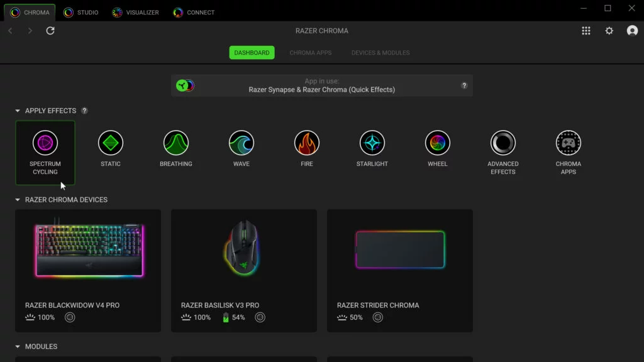This screenshot has width=644, height=362.
Task: Maximize the Razer Chroma window
Action: [608, 8]
